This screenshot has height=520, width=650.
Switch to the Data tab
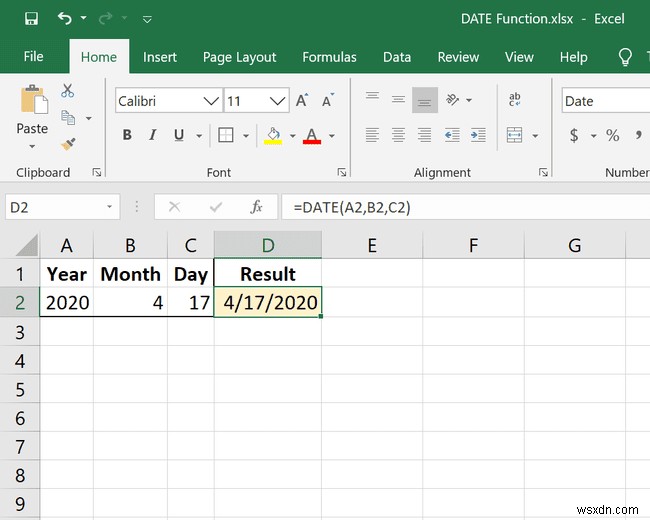click(397, 57)
